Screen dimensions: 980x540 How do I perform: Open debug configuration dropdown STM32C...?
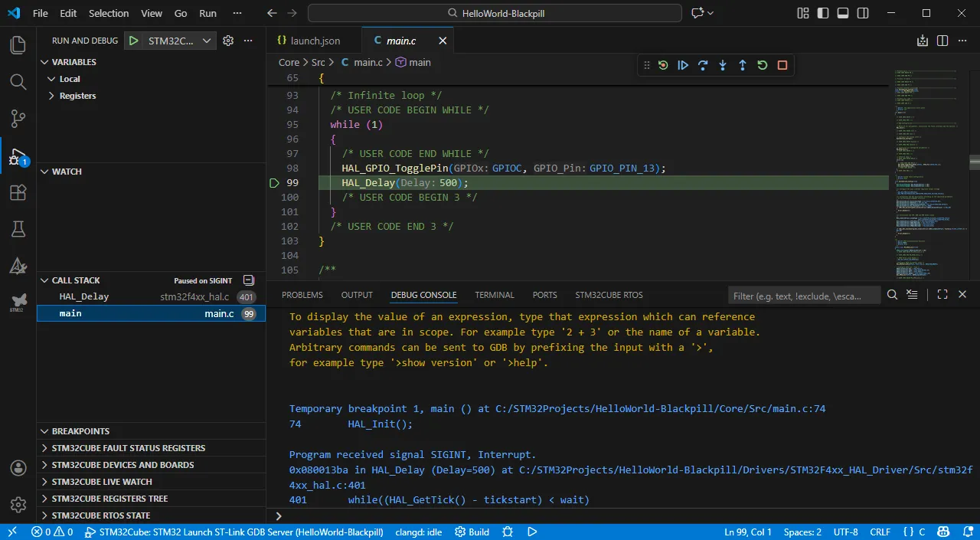181,41
